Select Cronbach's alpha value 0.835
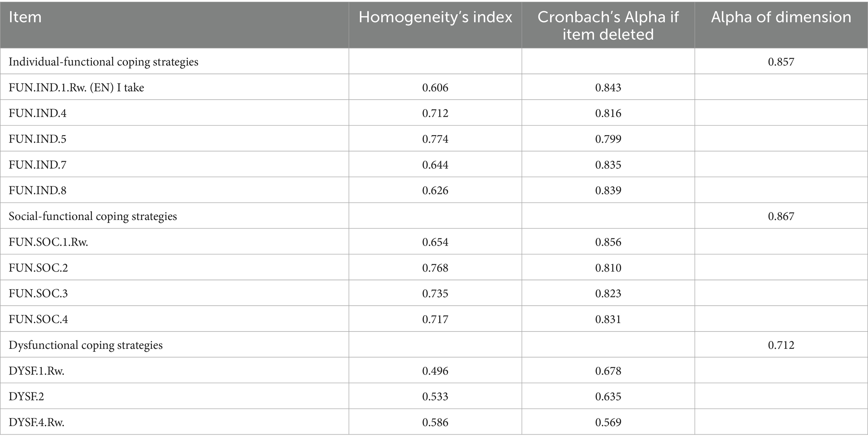Image resolution: width=868 pixels, height=442 pixels. pyautogui.click(x=608, y=165)
